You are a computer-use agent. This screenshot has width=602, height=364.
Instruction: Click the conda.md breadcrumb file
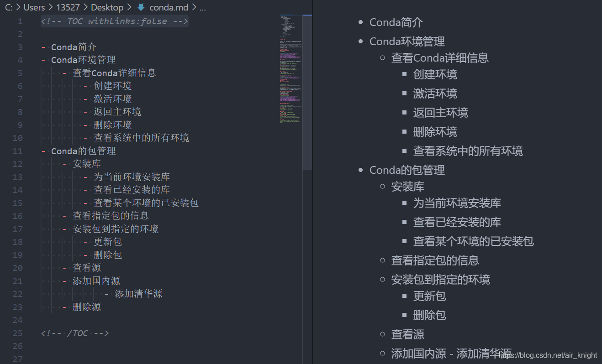[168, 7]
